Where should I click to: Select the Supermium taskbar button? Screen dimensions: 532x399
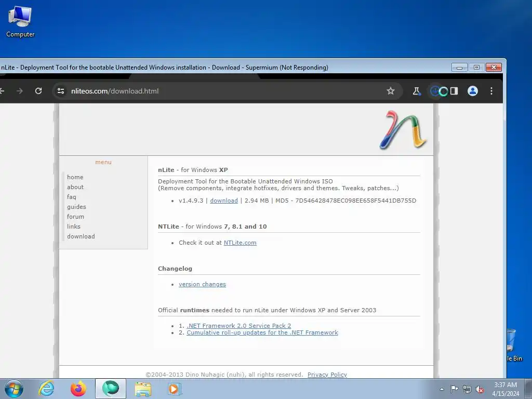click(x=111, y=389)
